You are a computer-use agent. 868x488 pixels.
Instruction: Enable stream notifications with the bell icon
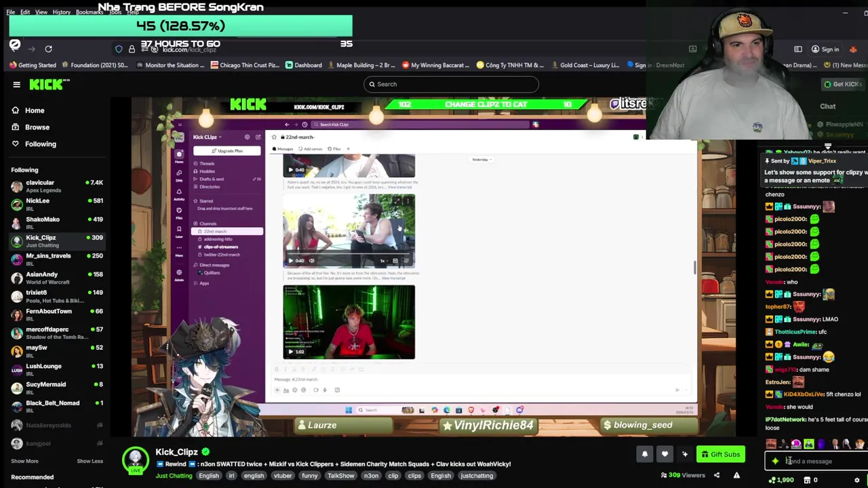coord(645,454)
